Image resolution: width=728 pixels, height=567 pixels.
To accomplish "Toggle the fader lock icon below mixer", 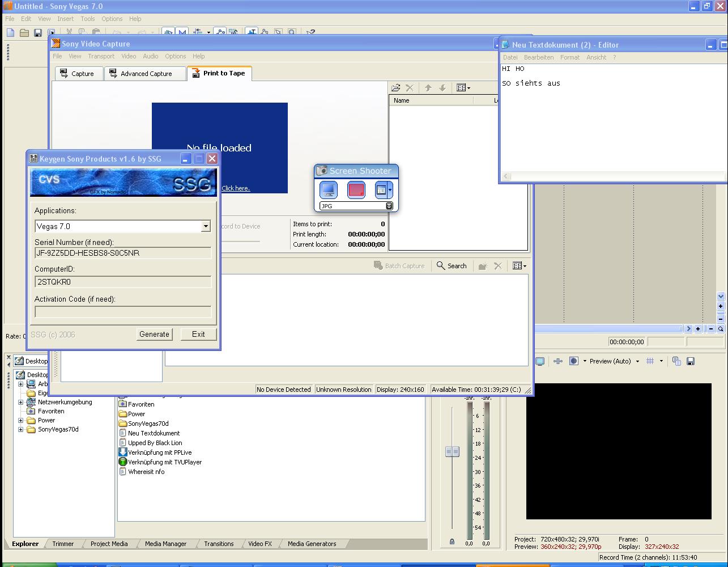I will point(452,541).
